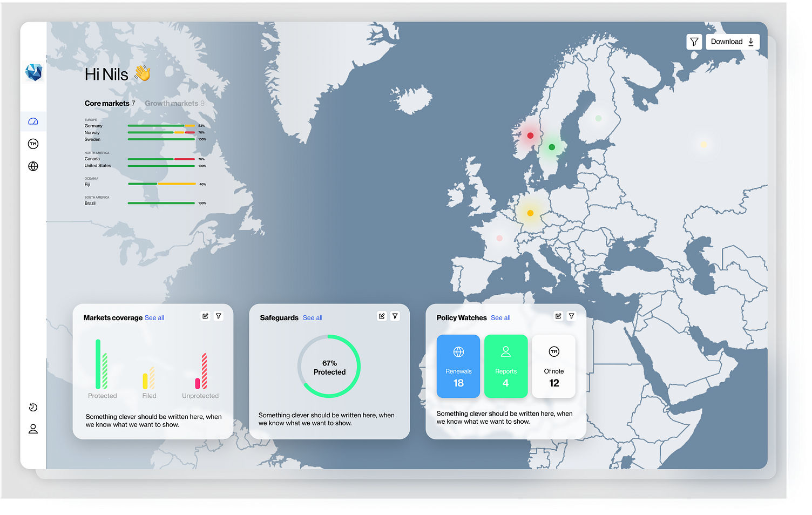812x515 pixels.
Task: Open the edit icon on the Policy Watches card
Action: click(558, 316)
